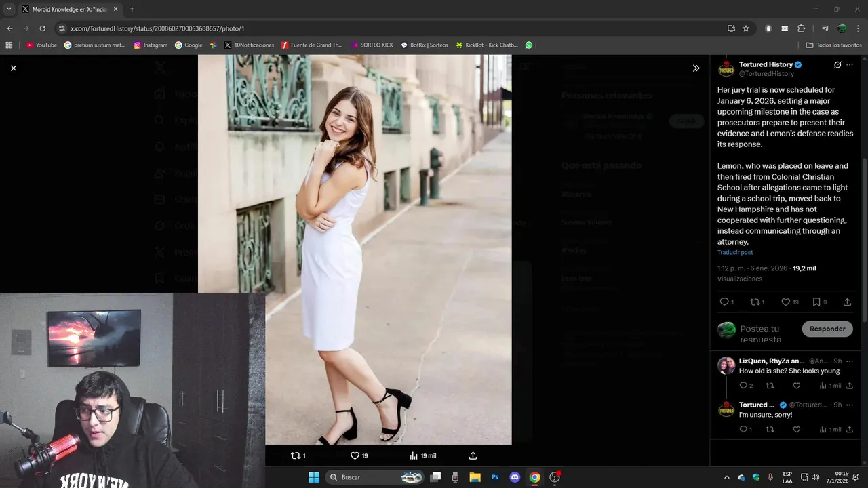Like the 'I'm unsure, sorry!' reply
The image size is (868, 488).
pos(797,429)
